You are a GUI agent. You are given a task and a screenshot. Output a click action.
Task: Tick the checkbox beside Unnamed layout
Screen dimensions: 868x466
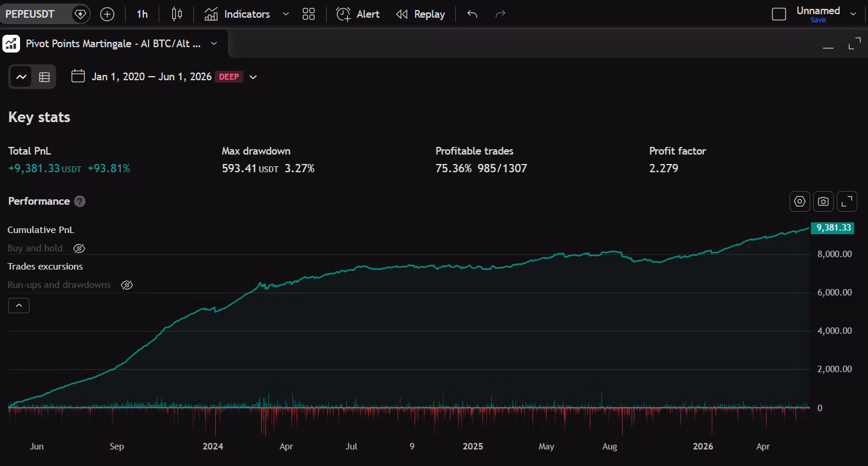pyautogui.click(x=779, y=14)
